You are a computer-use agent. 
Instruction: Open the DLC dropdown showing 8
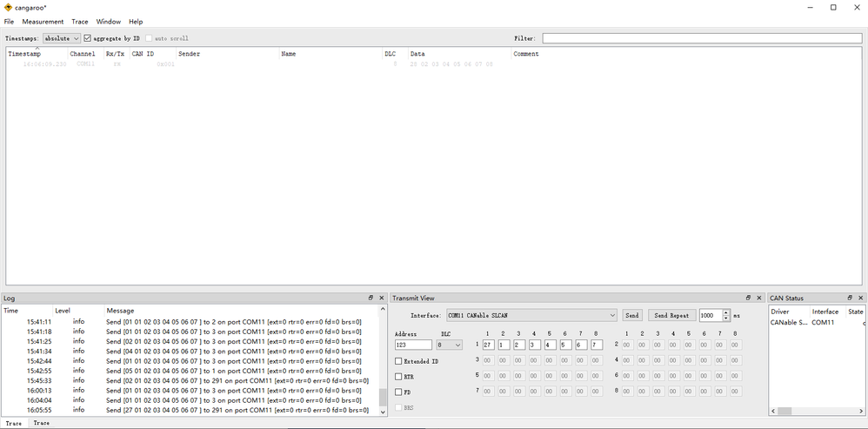(450, 345)
